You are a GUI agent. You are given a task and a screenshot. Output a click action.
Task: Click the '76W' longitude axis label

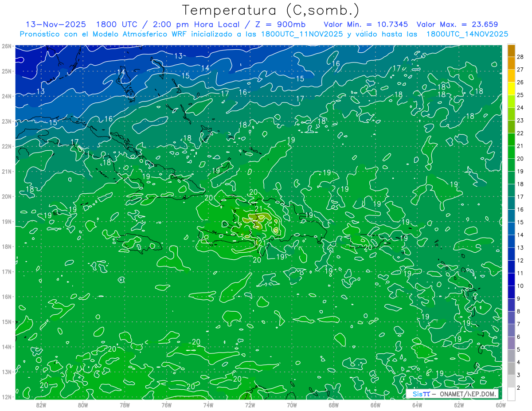click(x=166, y=405)
